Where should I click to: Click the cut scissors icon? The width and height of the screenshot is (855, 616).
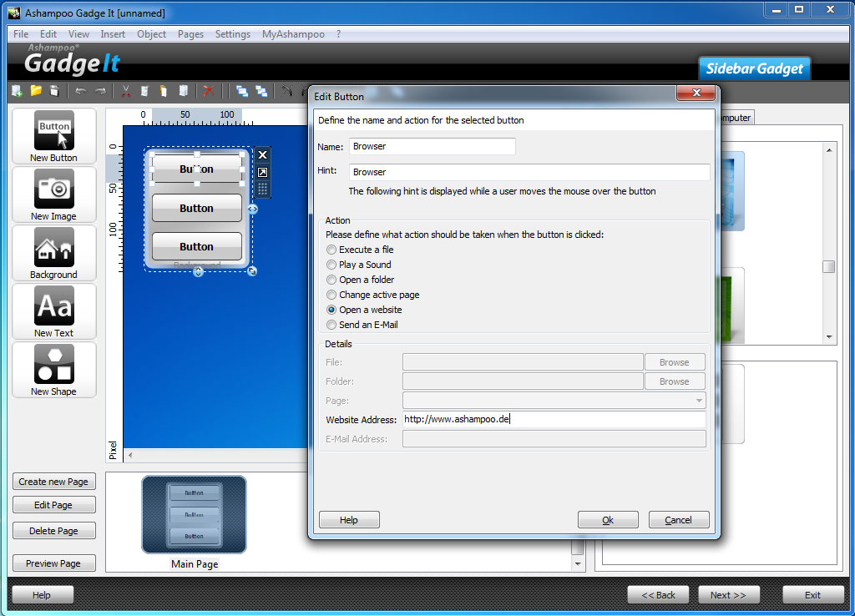[126, 91]
